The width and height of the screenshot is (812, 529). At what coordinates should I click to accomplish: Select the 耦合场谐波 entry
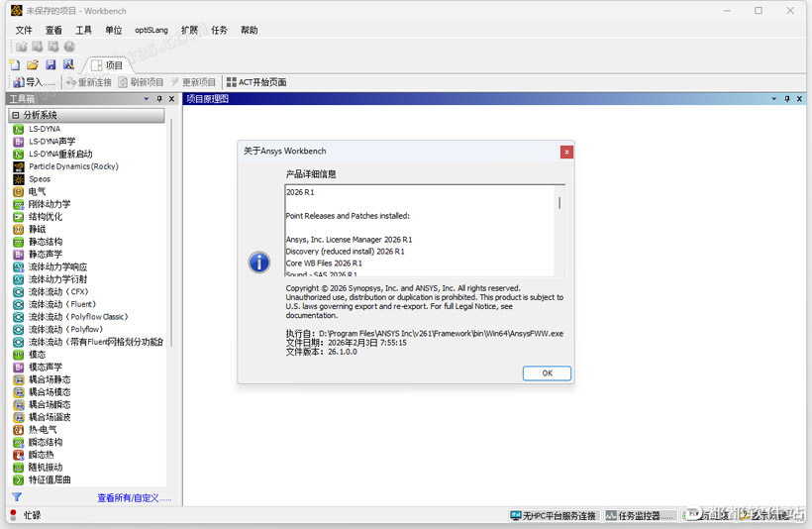pos(42,417)
